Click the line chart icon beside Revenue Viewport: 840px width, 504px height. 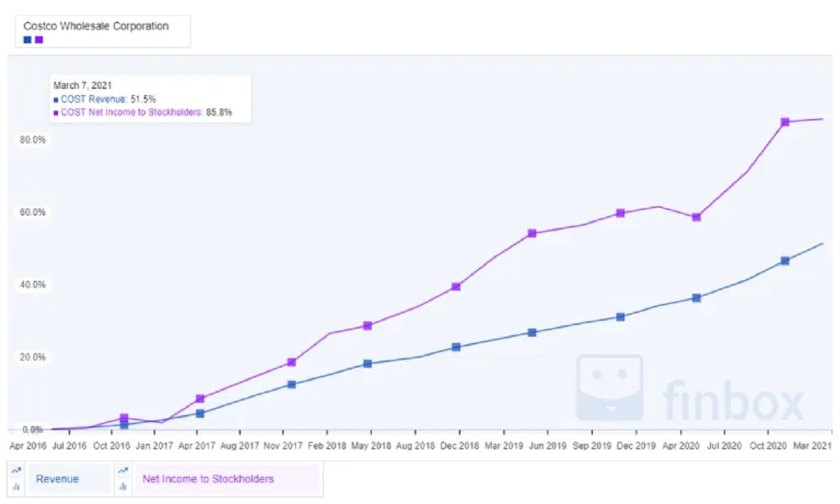pos(15,470)
